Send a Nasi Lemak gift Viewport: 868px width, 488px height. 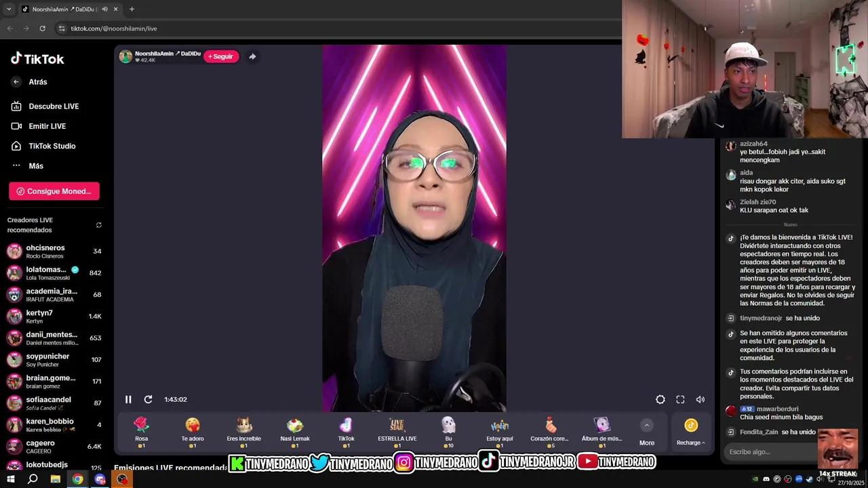coord(295,432)
